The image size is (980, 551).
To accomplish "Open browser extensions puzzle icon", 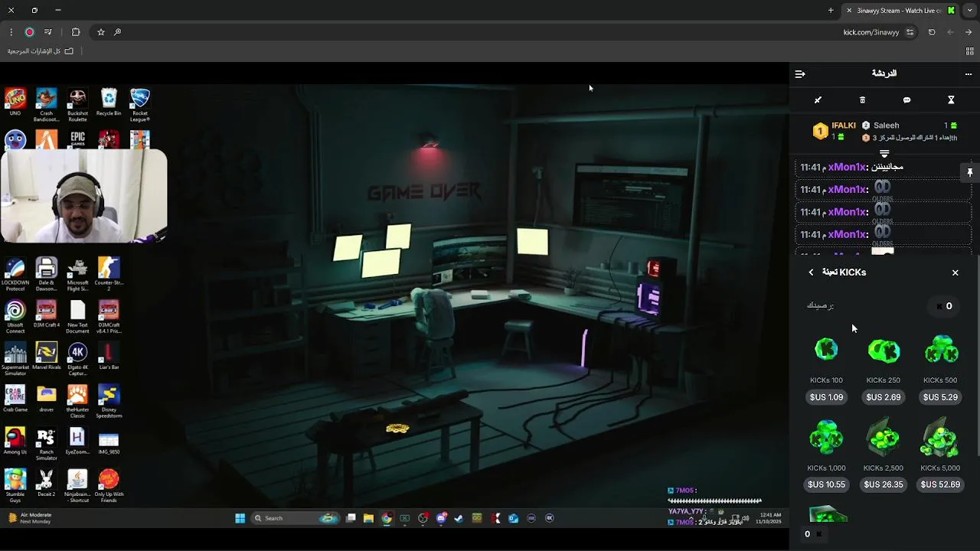I will (x=76, y=32).
